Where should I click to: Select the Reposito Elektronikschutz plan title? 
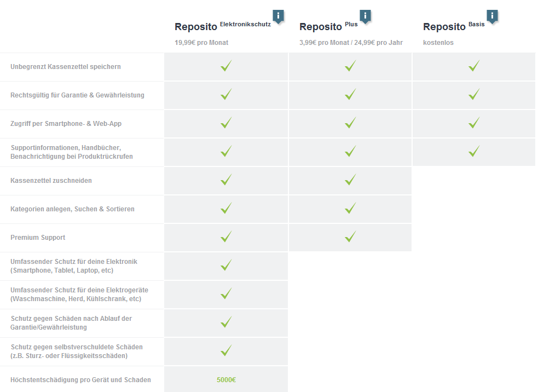223,26
